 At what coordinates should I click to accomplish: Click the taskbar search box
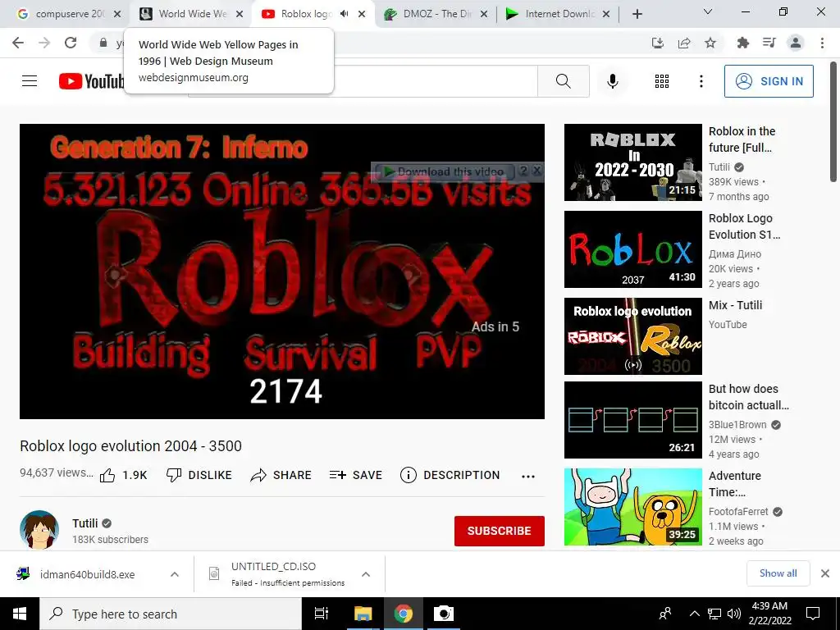click(x=171, y=614)
